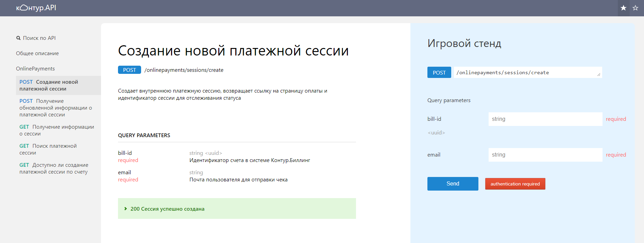Image resolution: width=644 pixels, height=243 pixels.
Task: Click the Query parameters label in playground
Action: pos(449,100)
